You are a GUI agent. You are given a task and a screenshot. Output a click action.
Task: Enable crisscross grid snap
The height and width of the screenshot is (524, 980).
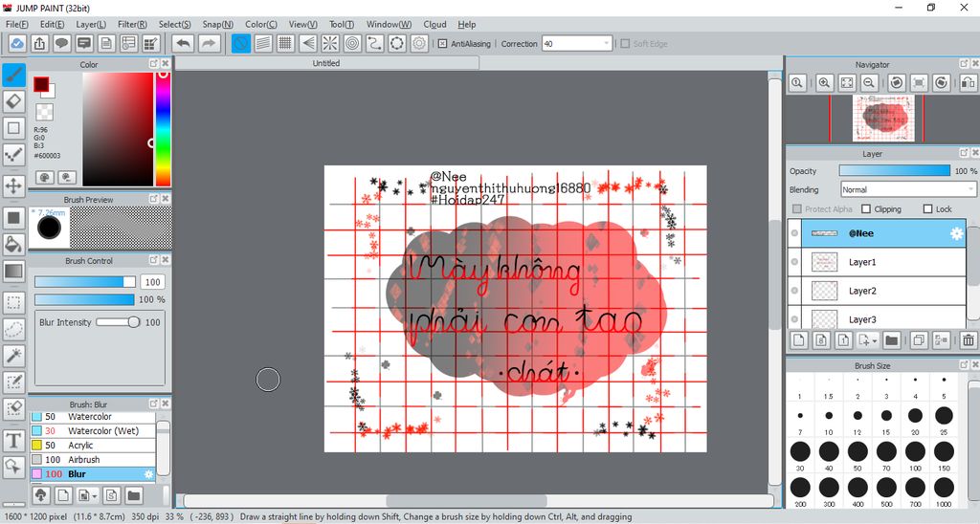[285, 43]
